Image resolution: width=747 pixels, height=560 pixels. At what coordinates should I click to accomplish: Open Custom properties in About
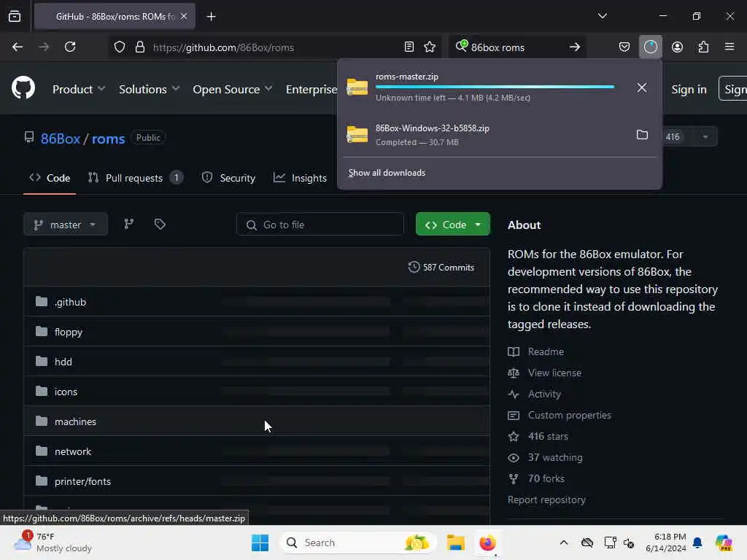569,415
